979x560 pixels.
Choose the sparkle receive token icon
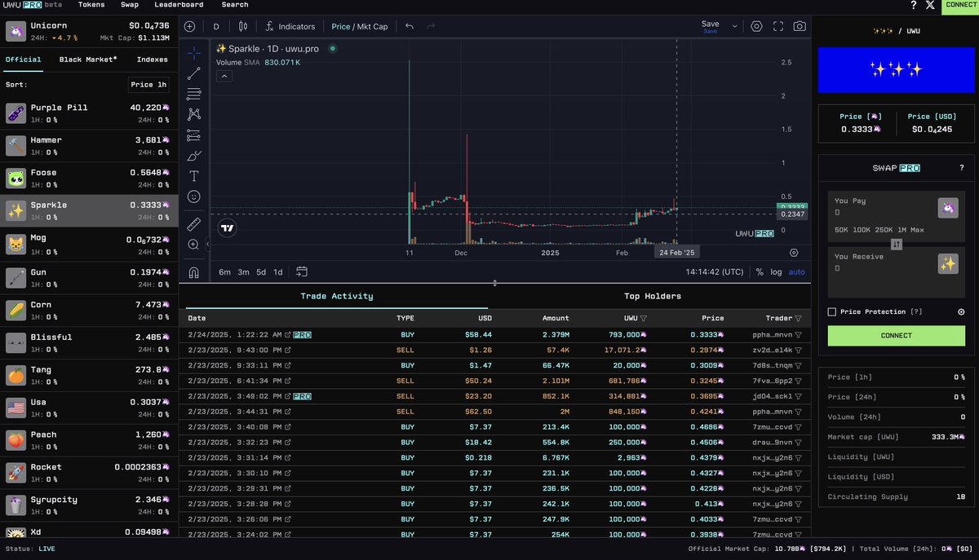(948, 263)
